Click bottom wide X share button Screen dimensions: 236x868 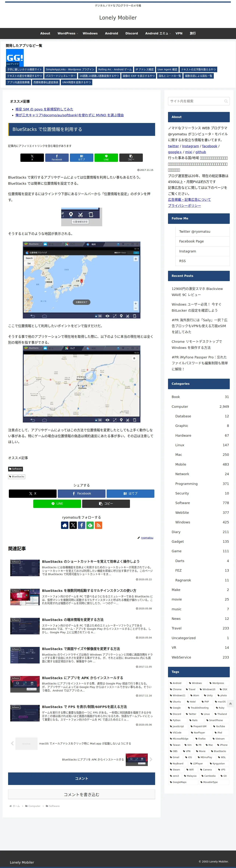point(33,493)
